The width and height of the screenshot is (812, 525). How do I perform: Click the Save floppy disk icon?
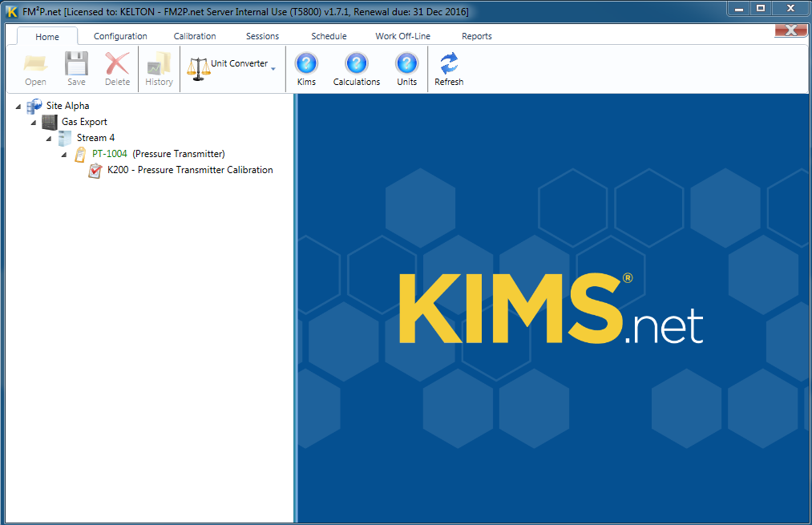point(76,63)
